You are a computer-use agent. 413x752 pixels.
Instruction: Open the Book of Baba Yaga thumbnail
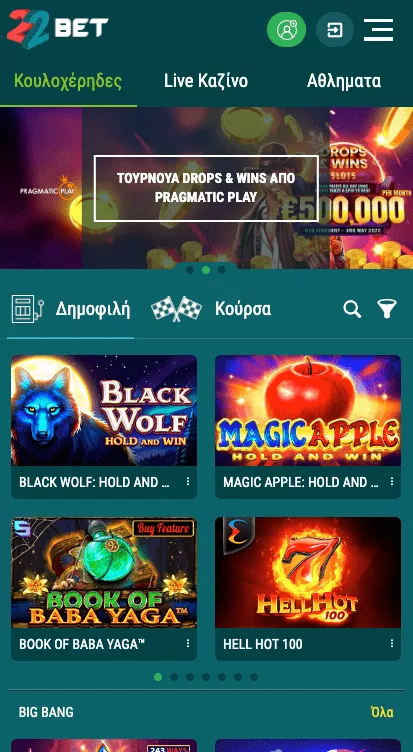(104, 573)
